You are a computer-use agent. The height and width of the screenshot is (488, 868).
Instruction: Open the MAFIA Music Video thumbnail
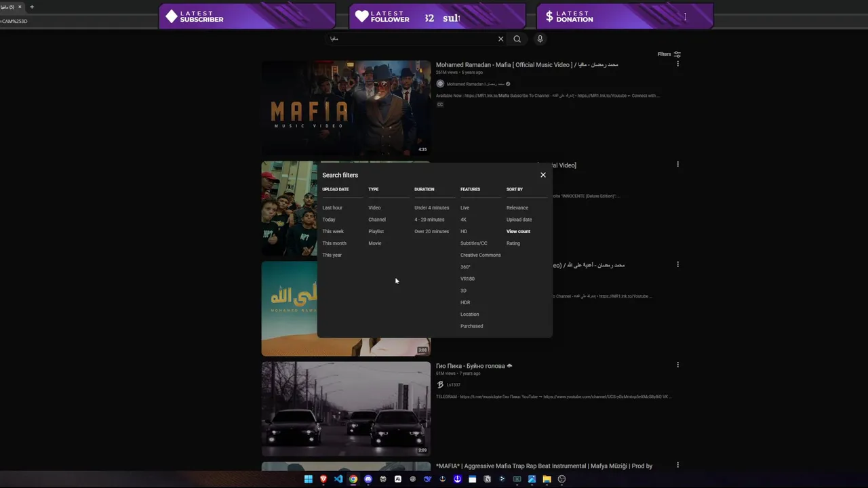pos(346,108)
